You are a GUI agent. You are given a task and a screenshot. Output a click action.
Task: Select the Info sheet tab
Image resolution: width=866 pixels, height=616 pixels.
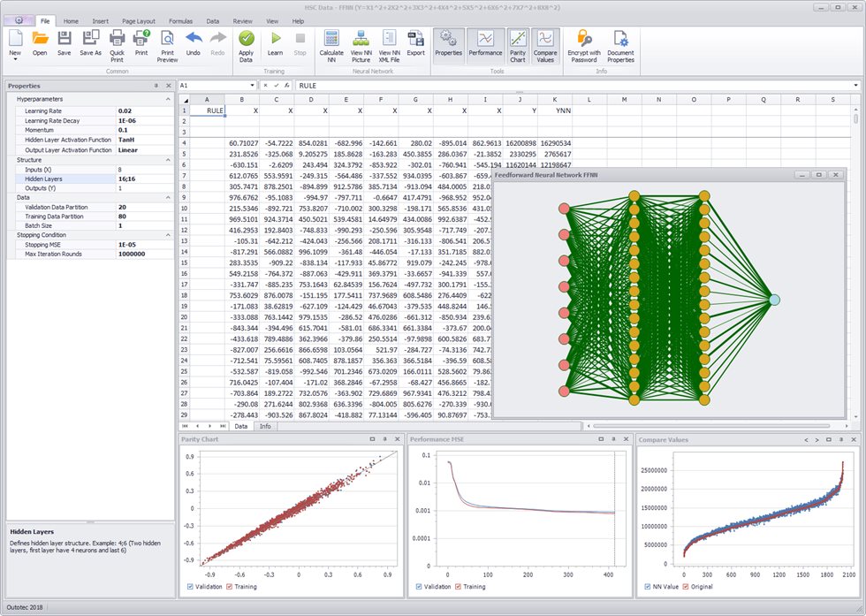pos(265,426)
